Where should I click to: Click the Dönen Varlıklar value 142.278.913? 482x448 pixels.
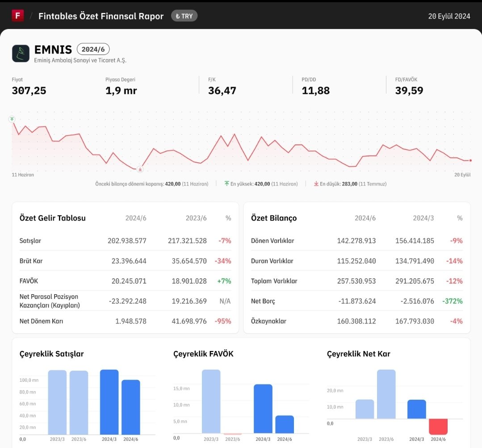click(356, 241)
